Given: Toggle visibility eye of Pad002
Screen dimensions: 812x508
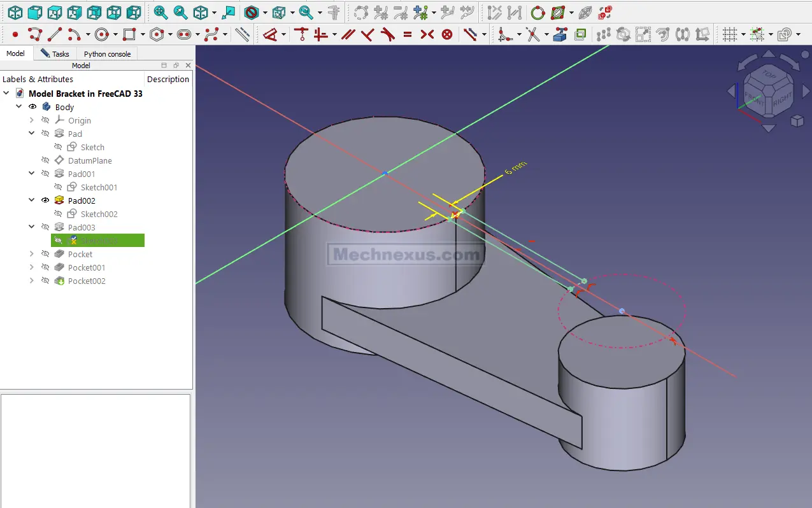Looking at the screenshot, I should (x=45, y=201).
